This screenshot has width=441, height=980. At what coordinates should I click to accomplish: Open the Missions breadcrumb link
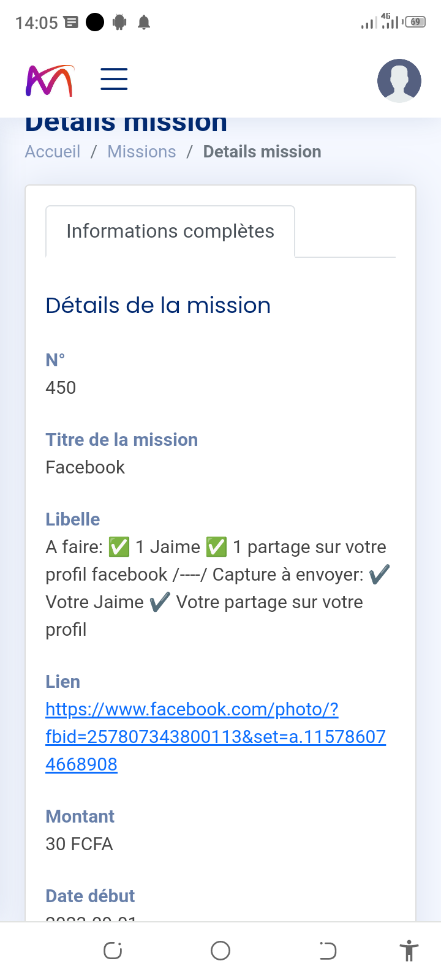pos(141,152)
